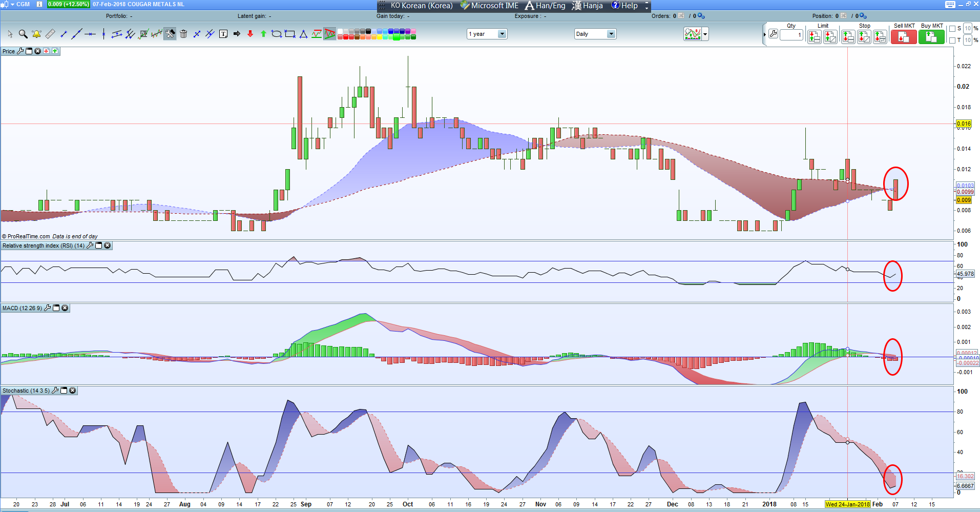Enable the S stop percent checkbox
980x512 pixels.
click(x=952, y=29)
